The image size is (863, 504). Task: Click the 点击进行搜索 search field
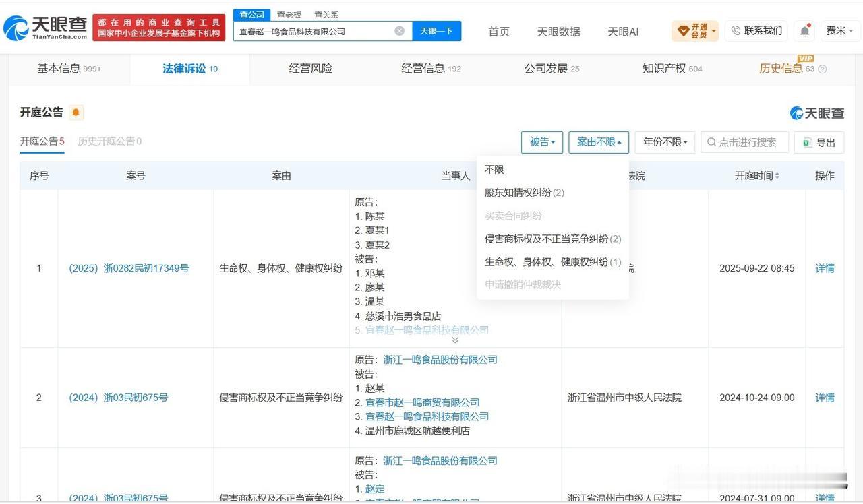744,142
